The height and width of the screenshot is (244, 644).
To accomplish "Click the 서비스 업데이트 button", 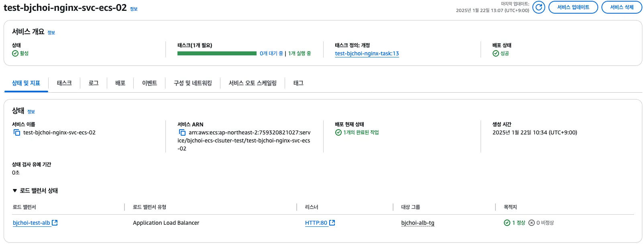I will tap(573, 7).
